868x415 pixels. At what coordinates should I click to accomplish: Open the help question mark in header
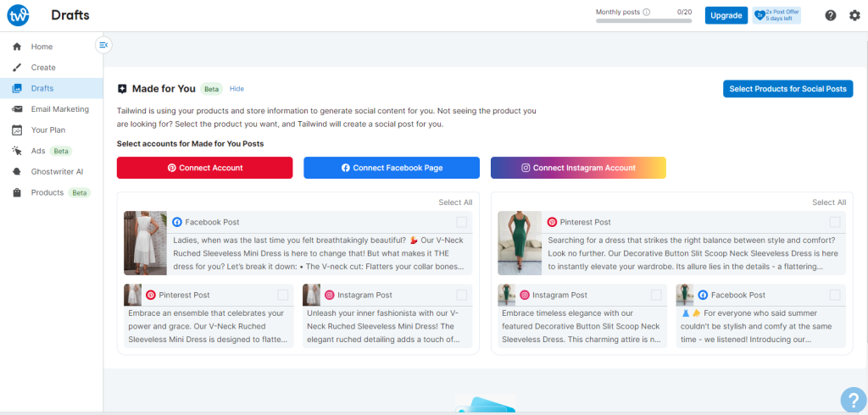pos(831,15)
